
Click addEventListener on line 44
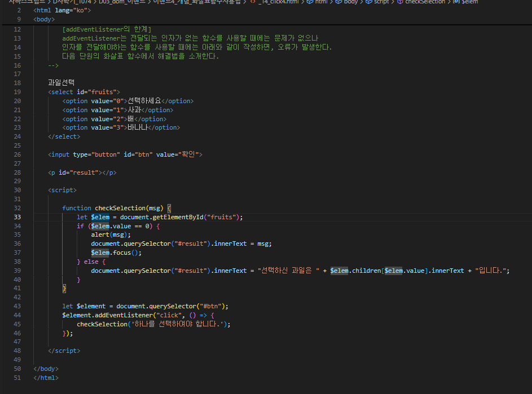pyautogui.click(x=124, y=315)
